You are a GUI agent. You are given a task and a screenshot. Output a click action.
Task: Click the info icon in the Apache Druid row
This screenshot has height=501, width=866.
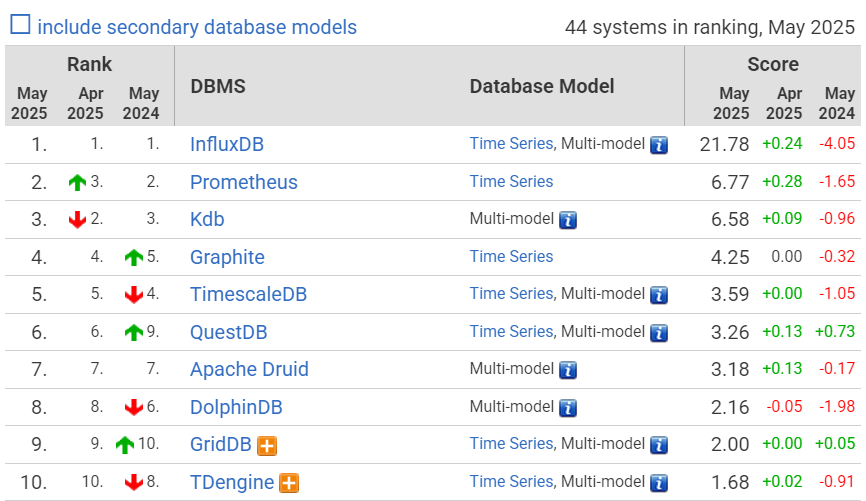tap(568, 370)
